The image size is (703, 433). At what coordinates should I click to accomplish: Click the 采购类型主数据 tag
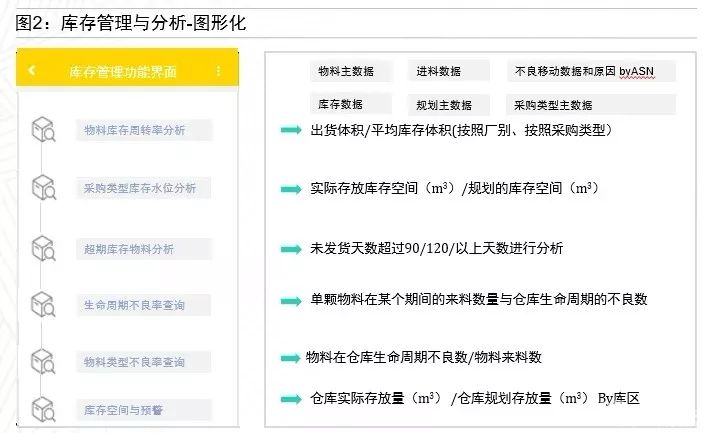click(591, 105)
